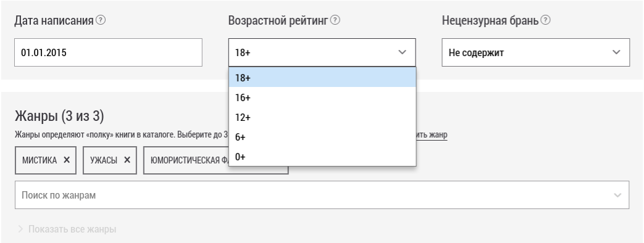Image resolution: width=644 pixels, height=243 pixels.
Task: Collapse the Возрастной рейтинг dropdown showing 18+
Action: [322, 52]
